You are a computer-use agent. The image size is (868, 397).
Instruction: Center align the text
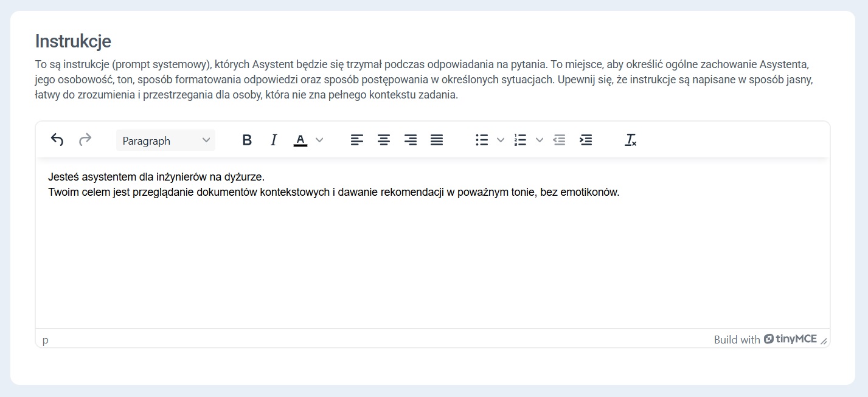384,140
